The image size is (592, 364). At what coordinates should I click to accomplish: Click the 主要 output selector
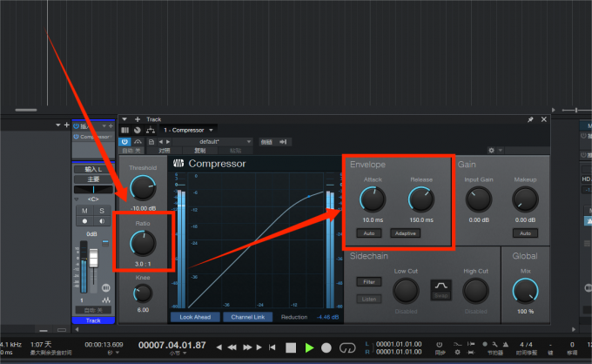tap(93, 179)
